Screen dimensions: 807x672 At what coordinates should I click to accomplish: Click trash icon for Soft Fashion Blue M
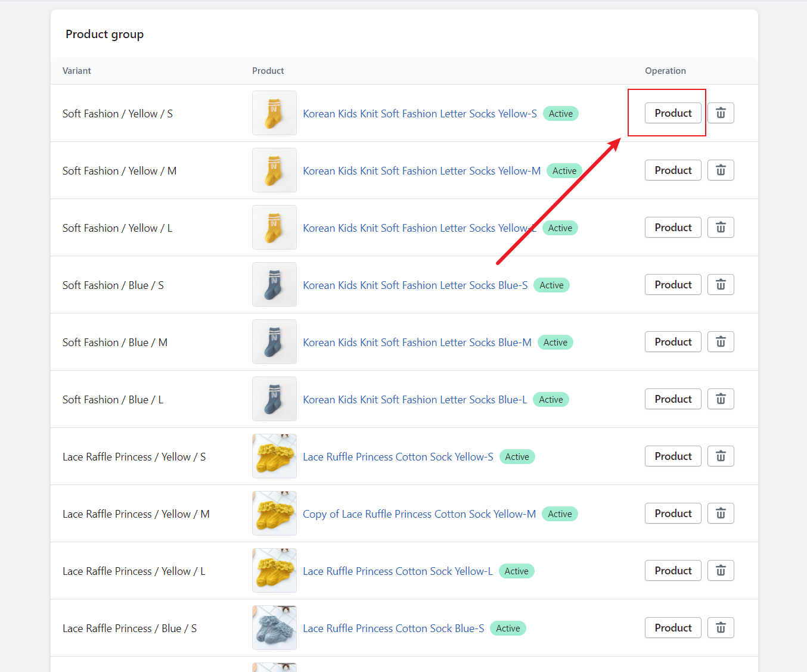[x=721, y=342]
